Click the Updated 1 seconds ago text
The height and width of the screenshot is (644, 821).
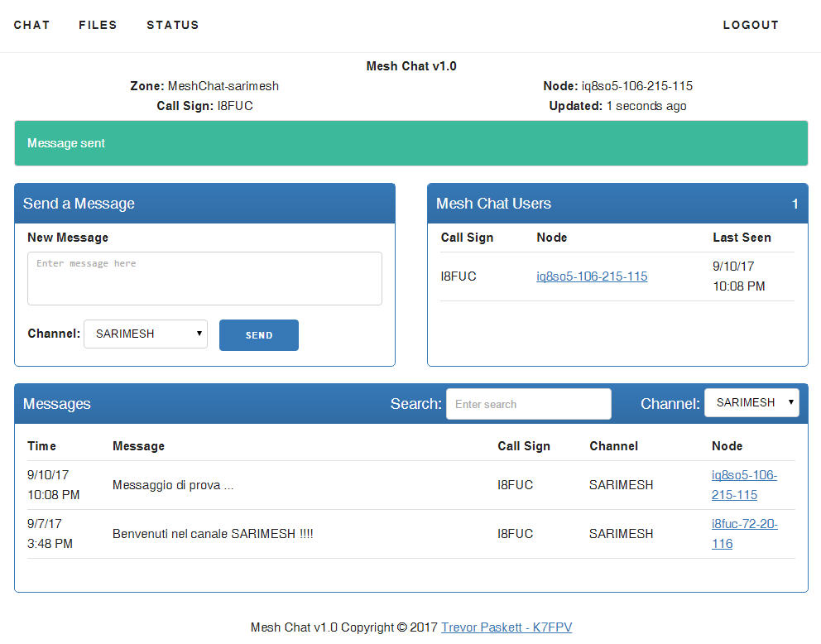[618, 106]
